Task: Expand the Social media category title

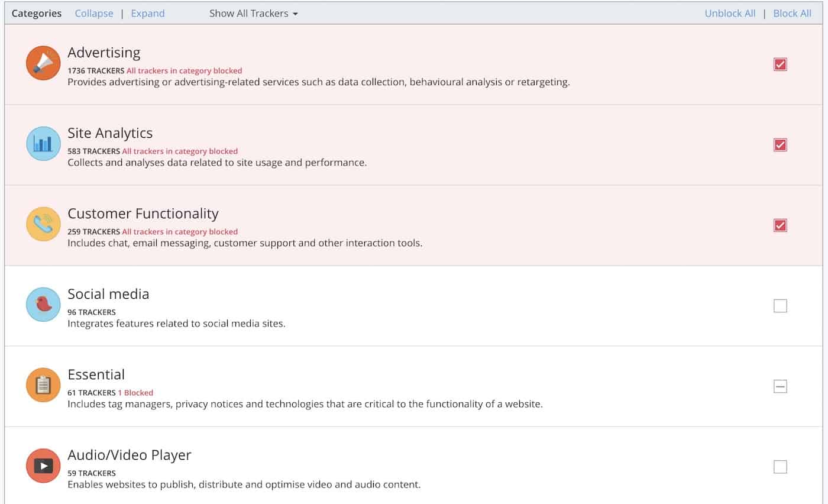Action: [108, 294]
